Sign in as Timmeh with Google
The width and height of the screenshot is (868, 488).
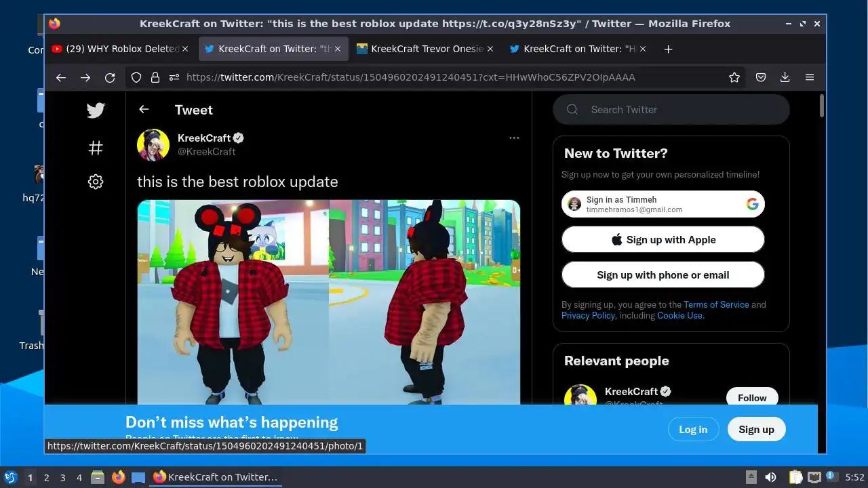(x=663, y=204)
